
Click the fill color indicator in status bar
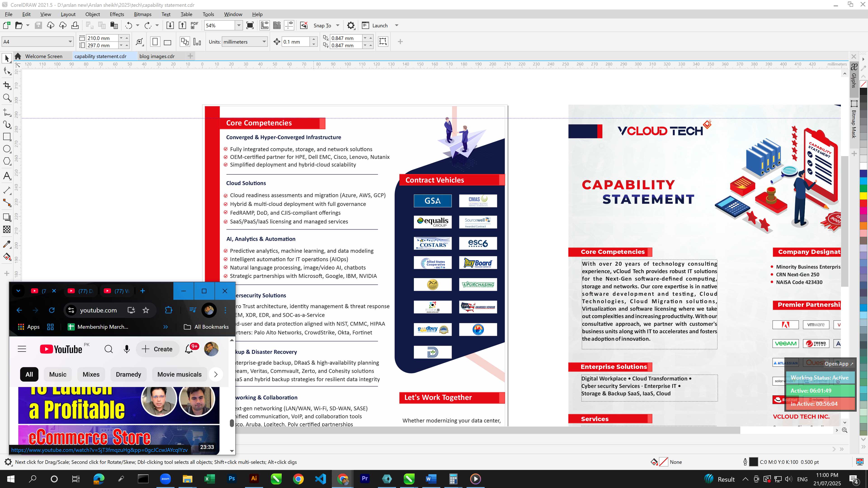[x=663, y=462]
